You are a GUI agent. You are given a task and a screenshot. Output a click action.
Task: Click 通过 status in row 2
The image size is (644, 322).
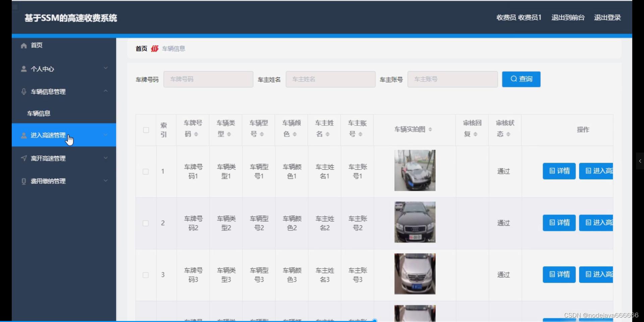(503, 223)
